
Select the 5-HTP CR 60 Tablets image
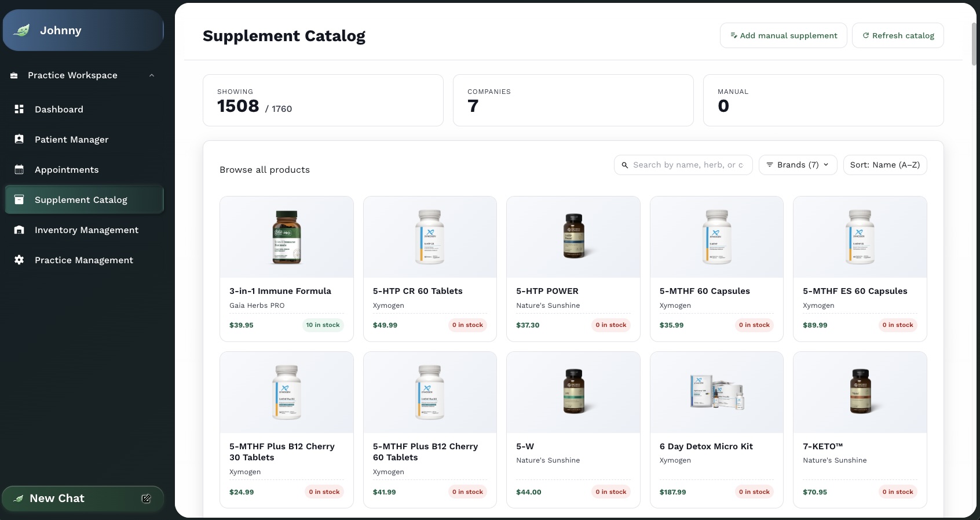(x=430, y=237)
